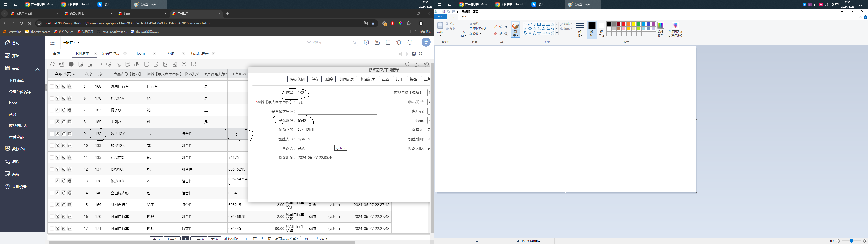Image resolution: width=868 pixels, height=244 pixels.
Task: Tick the checkbox for row 礼品箱C
Action: click(52, 157)
